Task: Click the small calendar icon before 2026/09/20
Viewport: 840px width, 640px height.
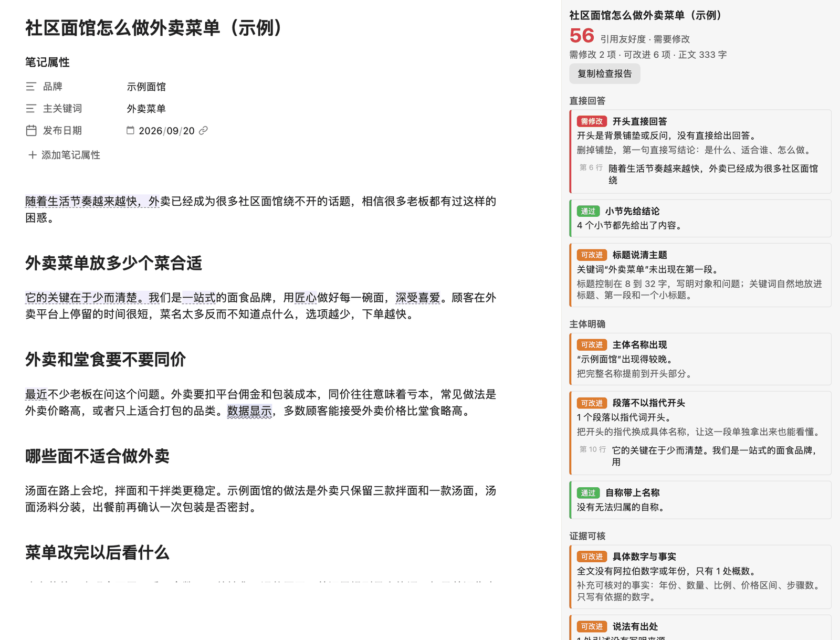Action: [x=130, y=130]
